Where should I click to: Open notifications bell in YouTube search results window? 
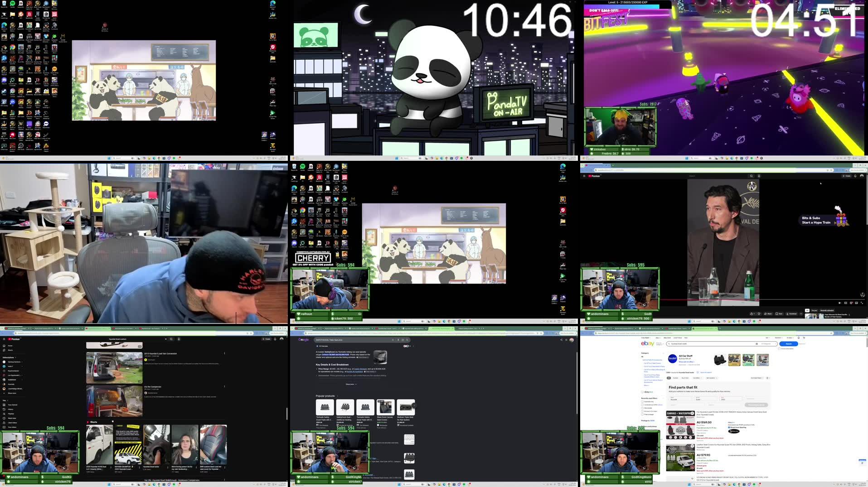275,339
